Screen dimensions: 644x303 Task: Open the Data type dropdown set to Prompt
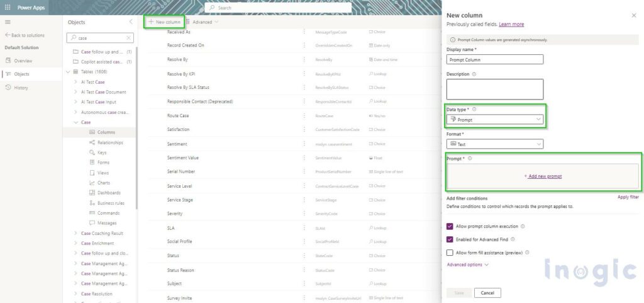pos(495,120)
